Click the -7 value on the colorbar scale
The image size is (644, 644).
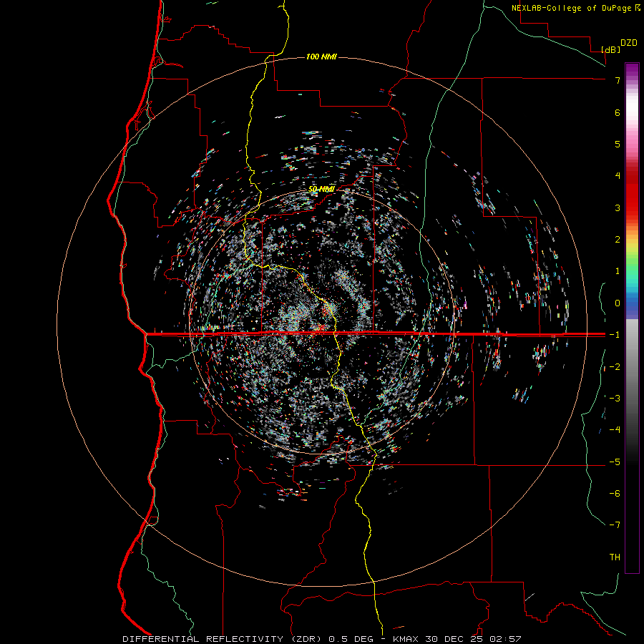(x=615, y=525)
